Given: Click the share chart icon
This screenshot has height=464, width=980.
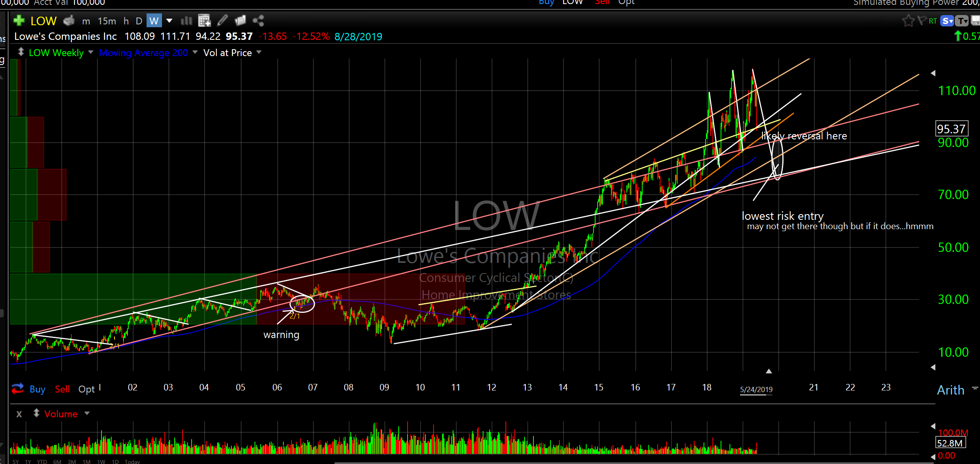Looking at the screenshot, I should coord(258,20).
